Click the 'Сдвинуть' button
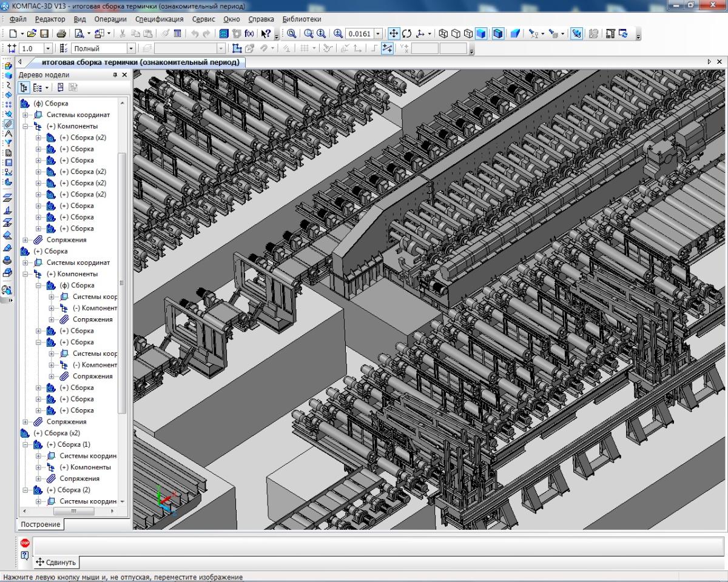This screenshot has height=582, width=728. (x=56, y=563)
